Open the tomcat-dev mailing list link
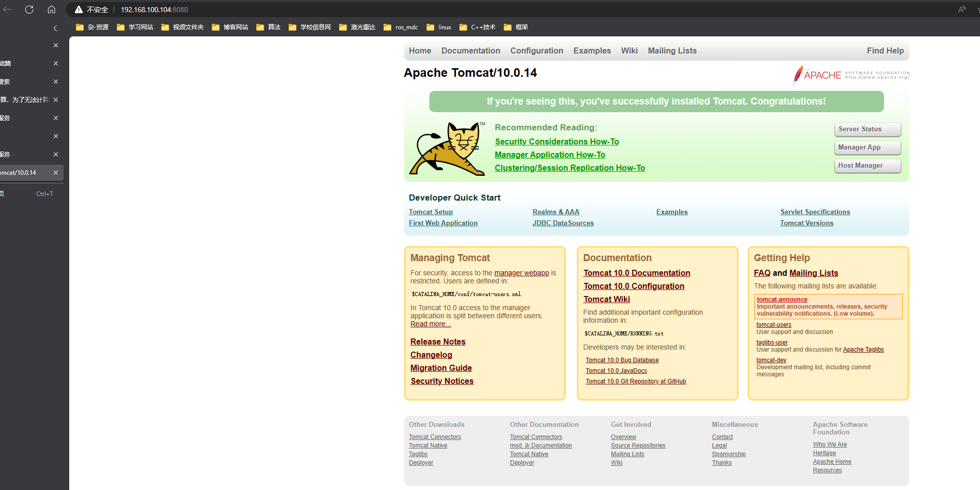Image resolution: width=980 pixels, height=490 pixels. tap(771, 360)
